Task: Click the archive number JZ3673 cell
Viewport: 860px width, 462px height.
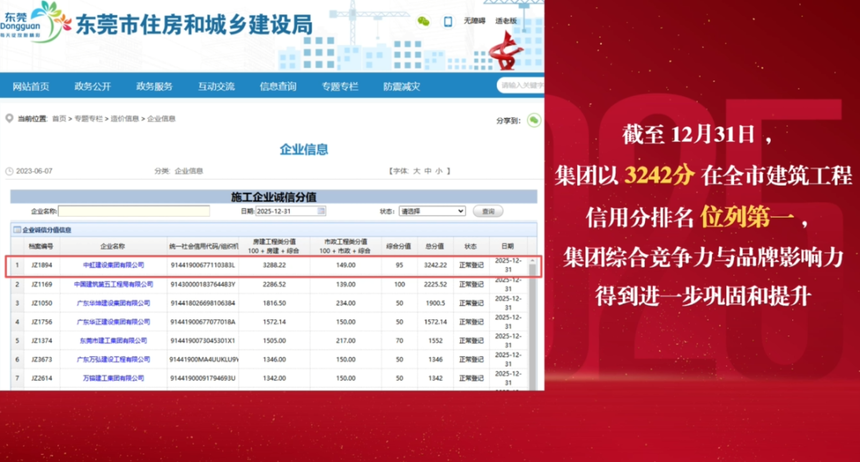Action: pyautogui.click(x=42, y=359)
